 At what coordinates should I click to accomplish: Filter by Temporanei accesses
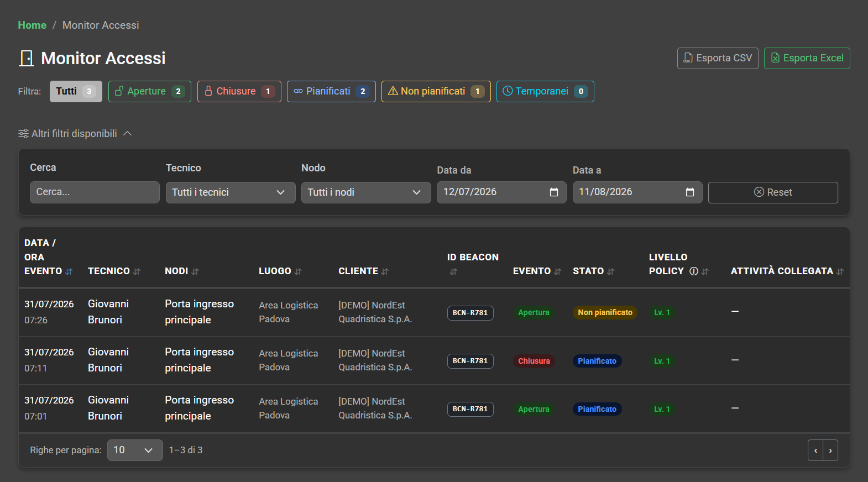click(x=545, y=91)
